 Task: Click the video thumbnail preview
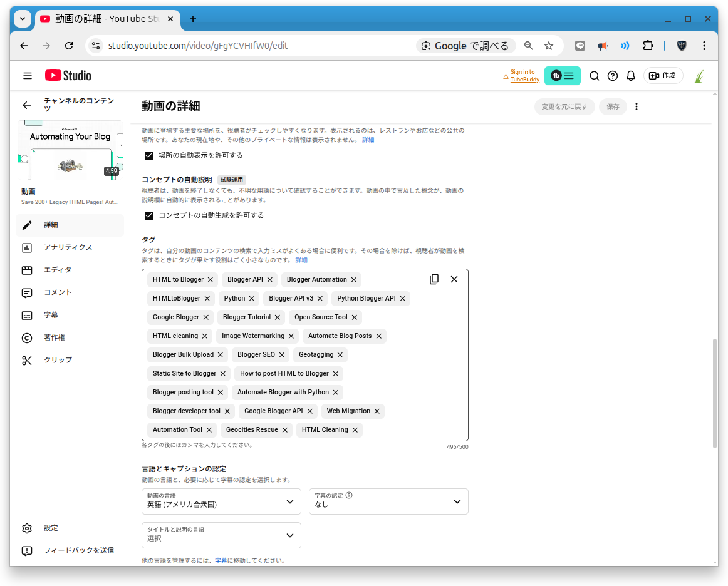pyautogui.click(x=70, y=150)
